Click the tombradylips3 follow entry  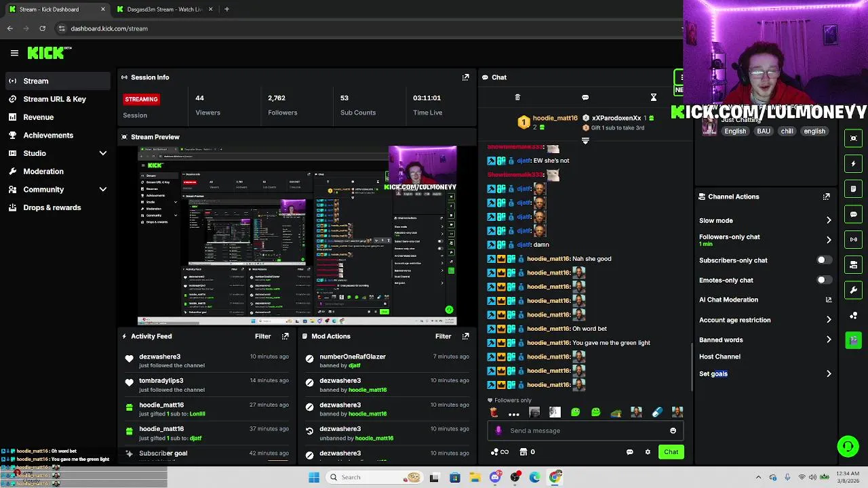(208, 385)
